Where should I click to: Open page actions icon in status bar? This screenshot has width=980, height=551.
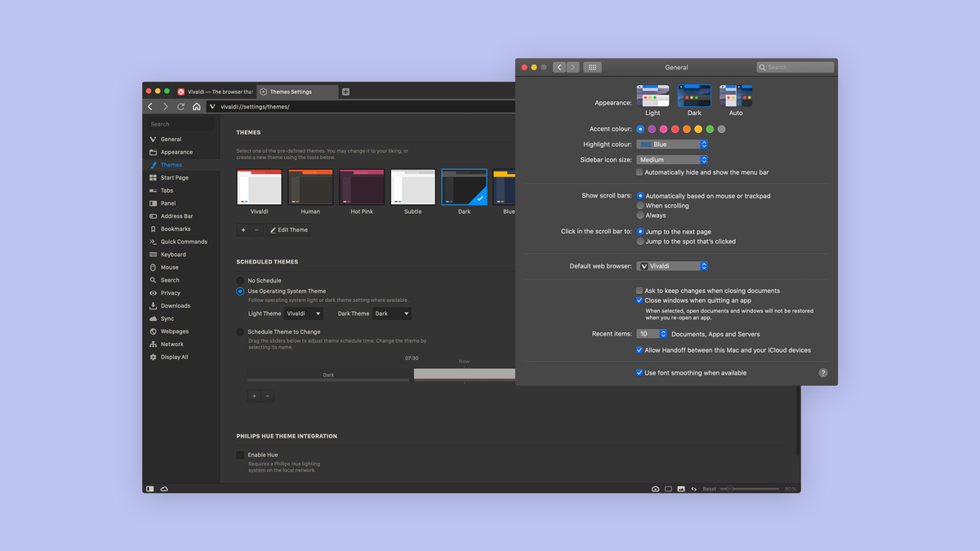coord(694,489)
